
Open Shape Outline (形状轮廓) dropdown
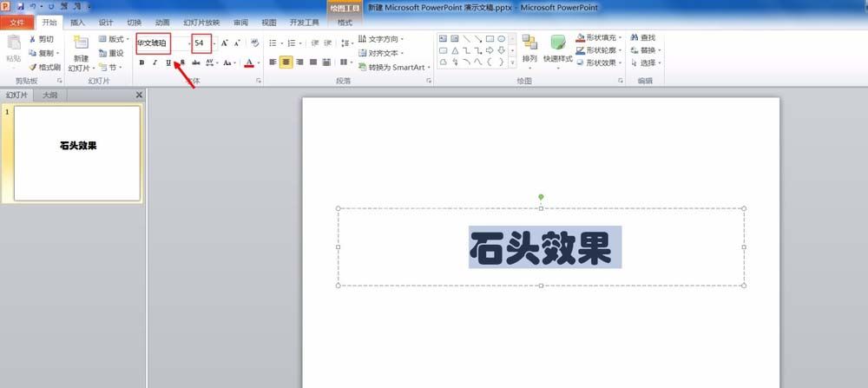600,50
